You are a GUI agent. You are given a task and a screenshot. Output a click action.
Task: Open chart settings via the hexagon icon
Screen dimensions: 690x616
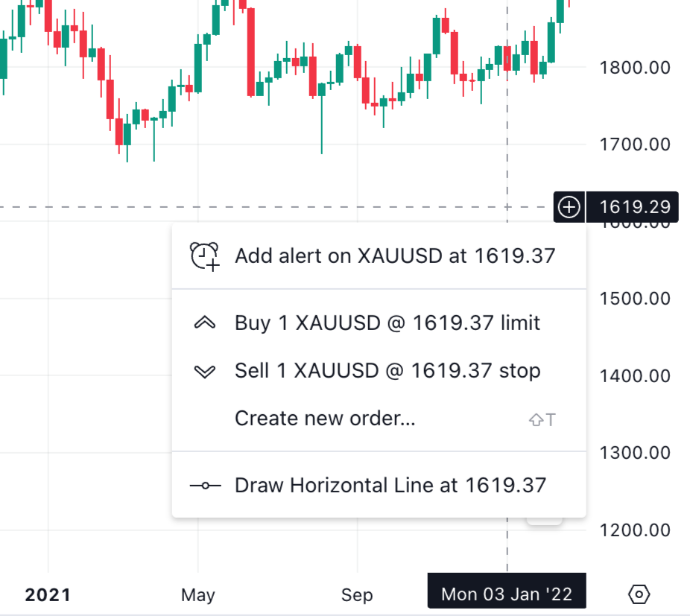[x=639, y=594]
